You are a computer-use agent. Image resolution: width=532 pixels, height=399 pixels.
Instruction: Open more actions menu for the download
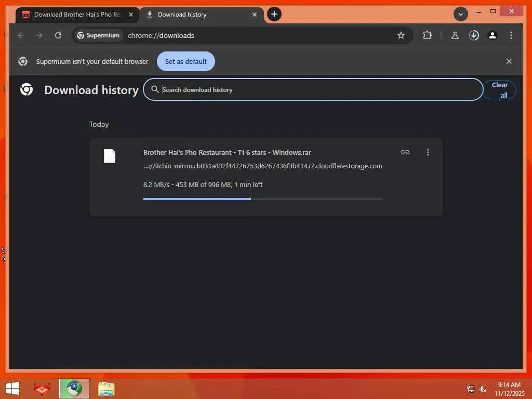(x=428, y=152)
